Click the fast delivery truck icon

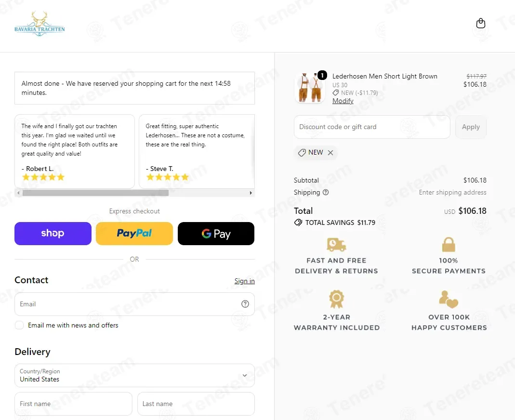click(x=336, y=245)
